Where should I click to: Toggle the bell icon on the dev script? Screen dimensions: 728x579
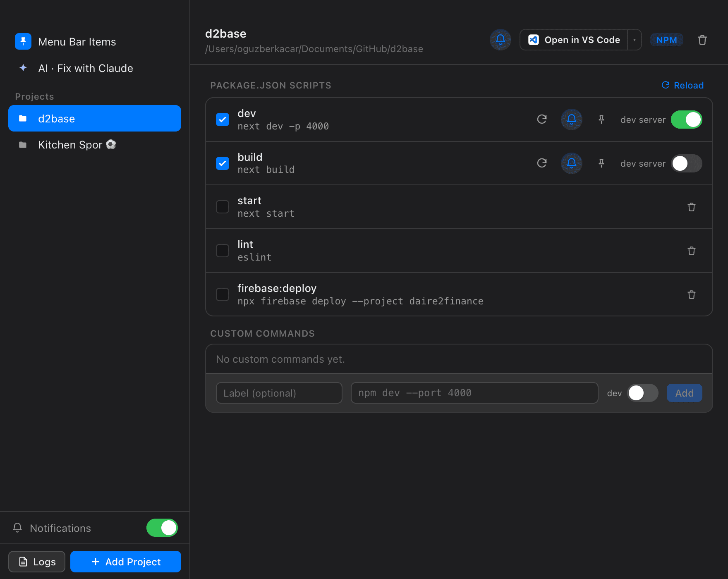(x=571, y=120)
